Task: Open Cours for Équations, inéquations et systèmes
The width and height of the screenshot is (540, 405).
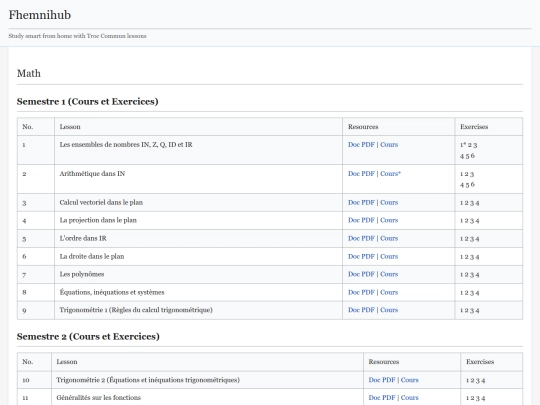Action: tap(389, 292)
